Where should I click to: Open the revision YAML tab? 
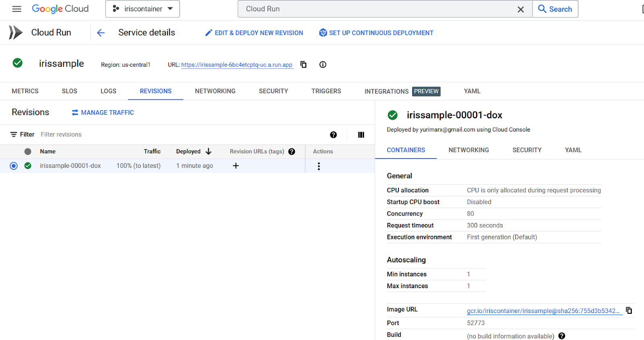click(x=573, y=150)
